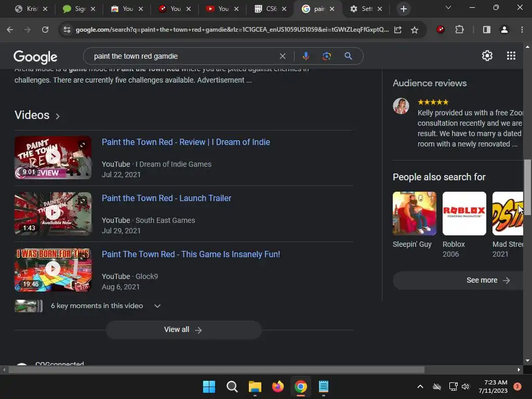Open Paint the Town Red Review video link

pos(186,142)
